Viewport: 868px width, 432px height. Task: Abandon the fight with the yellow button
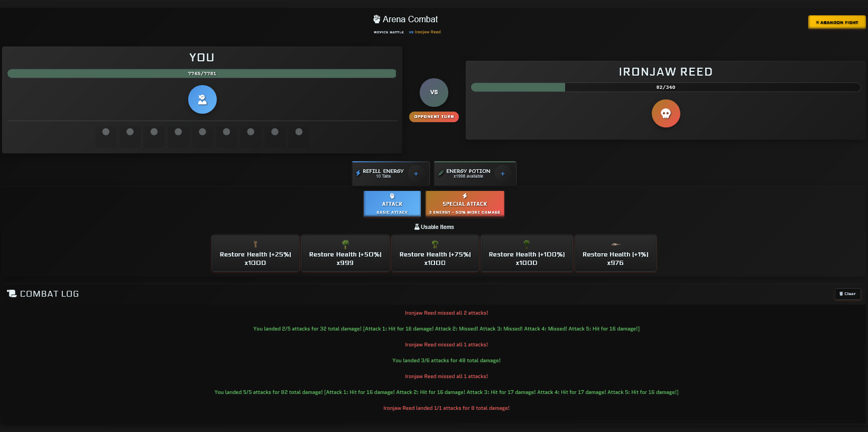(x=836, y=22)
